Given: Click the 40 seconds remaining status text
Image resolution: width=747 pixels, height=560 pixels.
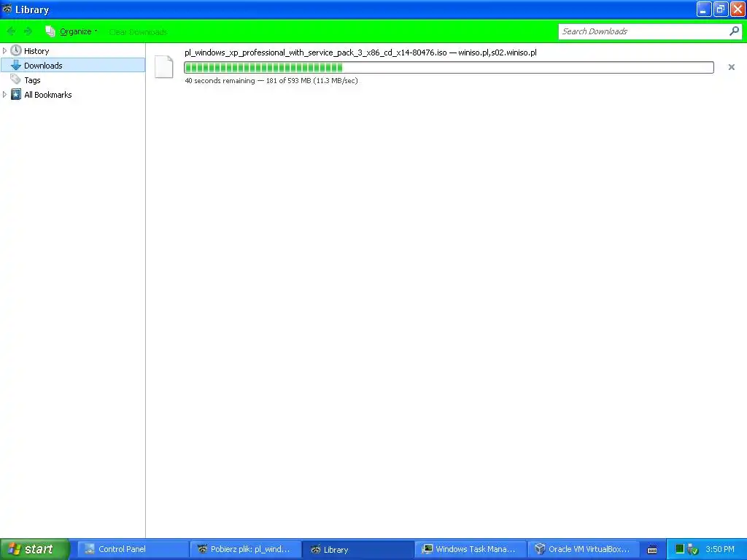Looking at the screenshot, I should [x=271, y=81].
